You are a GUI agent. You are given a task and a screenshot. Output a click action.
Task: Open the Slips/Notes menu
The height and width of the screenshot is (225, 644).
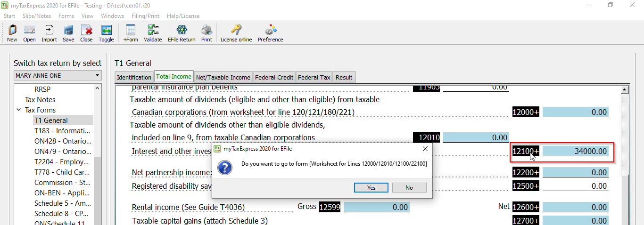click(37, 16)
